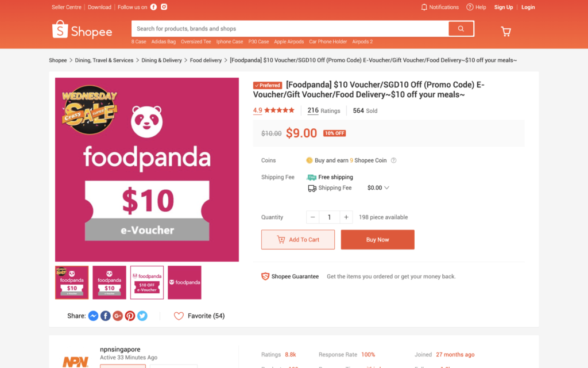Click the Favorite heart icon
This screenshot has height=368, width=588.
(x=179, y=316)
